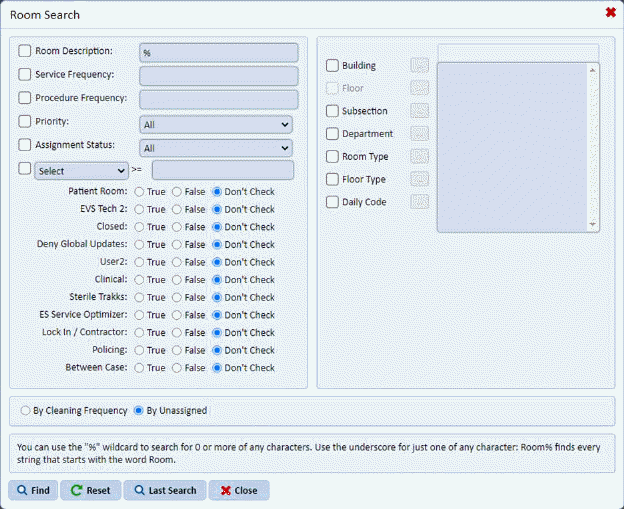This screenshot has width=624, height=509.
Task: Open the Department lookup button
Action: coord(420,134)
